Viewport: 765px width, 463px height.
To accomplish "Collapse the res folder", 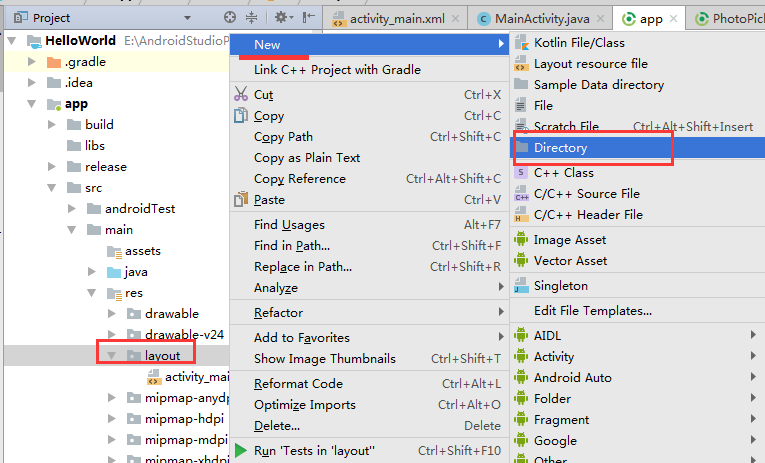I will [92, 293].
